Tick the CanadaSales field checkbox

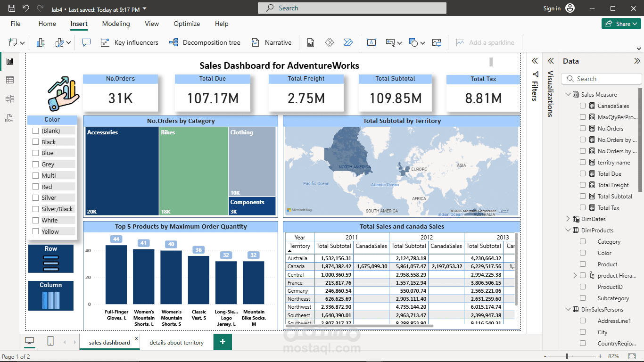pos(583,106)
